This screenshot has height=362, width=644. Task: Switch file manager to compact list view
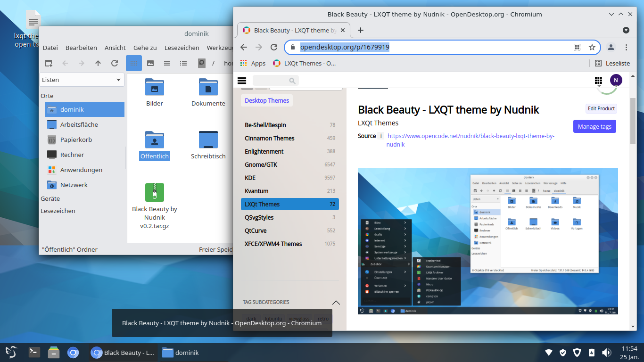[x=167, y=63]
